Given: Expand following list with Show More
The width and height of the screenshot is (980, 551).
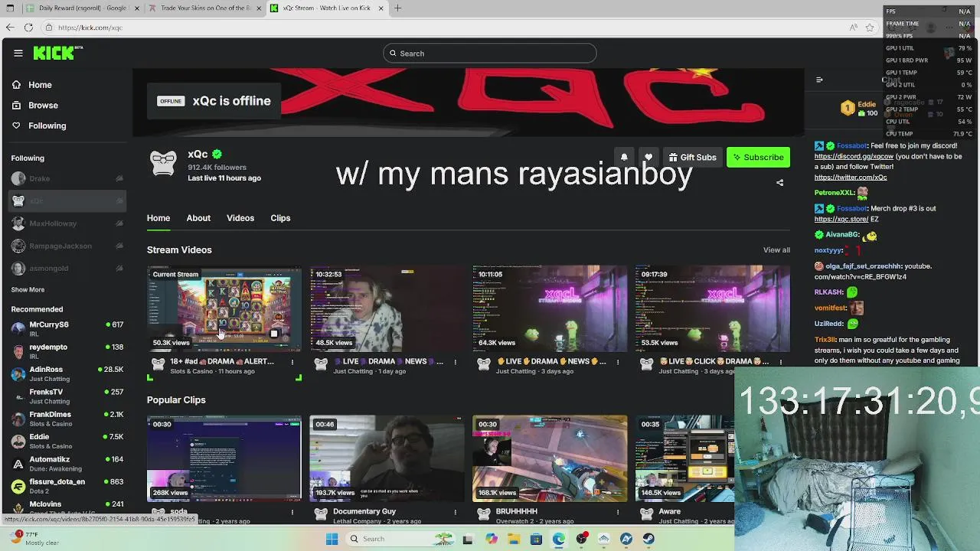Looking at the screenshot, I should point(28,290).
